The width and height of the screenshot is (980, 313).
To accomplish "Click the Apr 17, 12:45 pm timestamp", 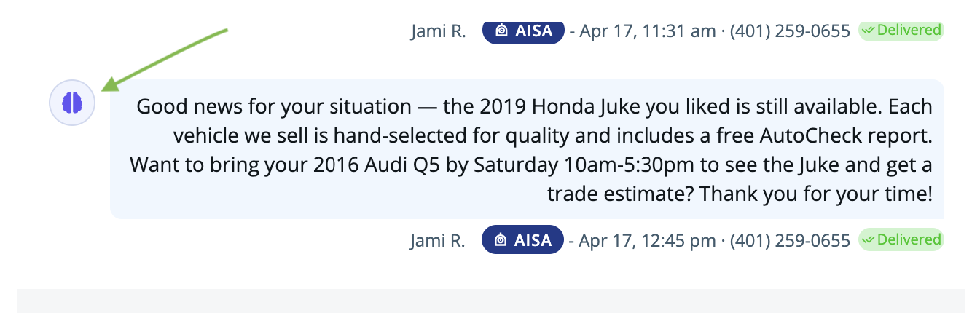I will pyautogui.click(x=641, y=240).
